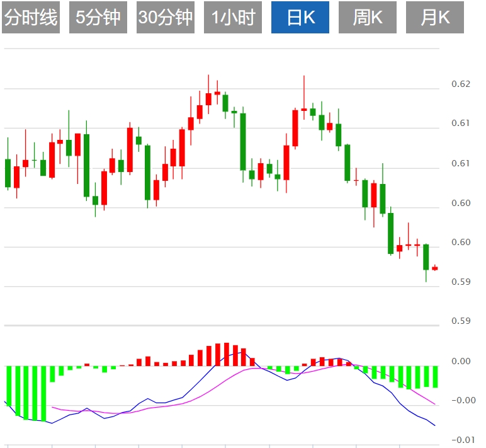This screenshot has height=448, width=486.
Task: Click the rightmost small red candlestick
Action: 434,268
